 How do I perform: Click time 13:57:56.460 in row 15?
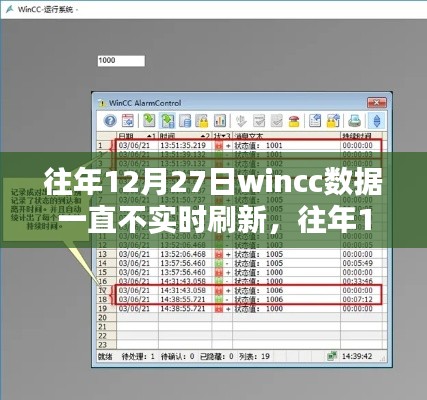(183, 272)
